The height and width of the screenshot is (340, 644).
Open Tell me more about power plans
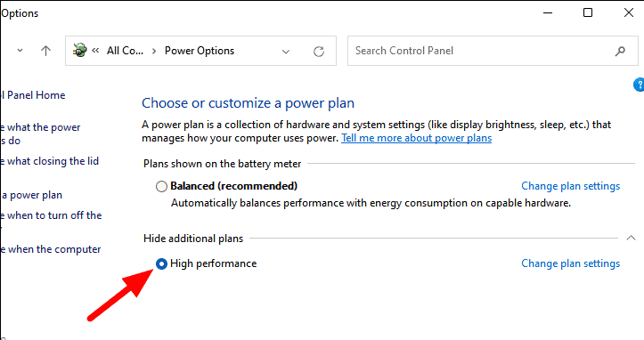(x=416, y=138)
